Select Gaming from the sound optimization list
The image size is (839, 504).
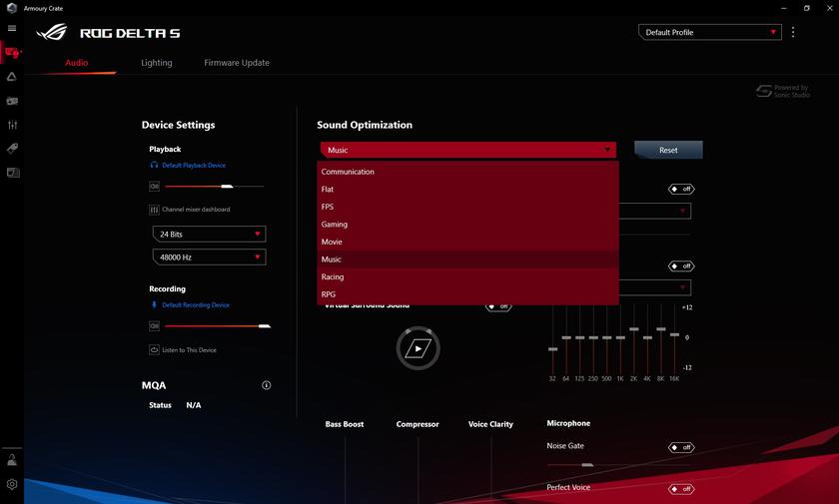(x=335, y=225)
